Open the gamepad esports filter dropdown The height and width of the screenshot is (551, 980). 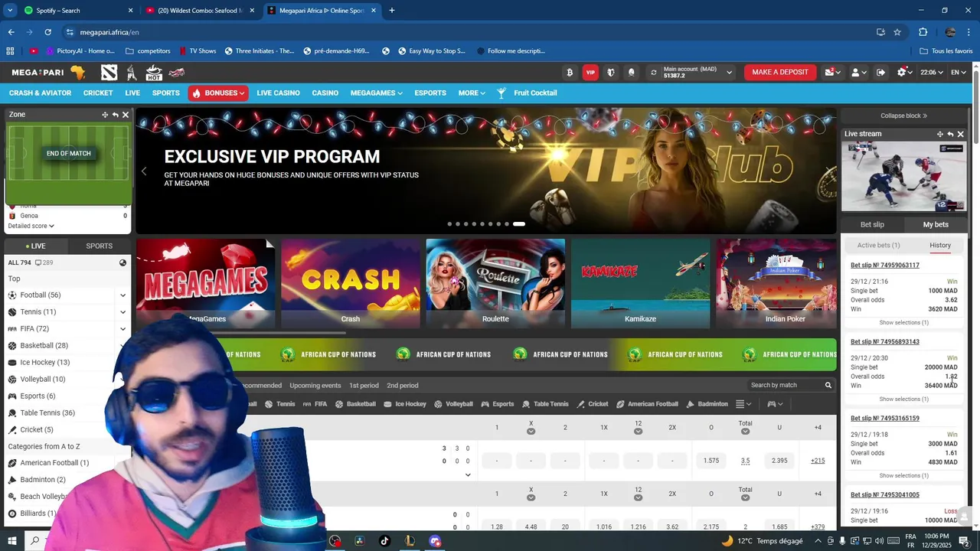point(776,404)
